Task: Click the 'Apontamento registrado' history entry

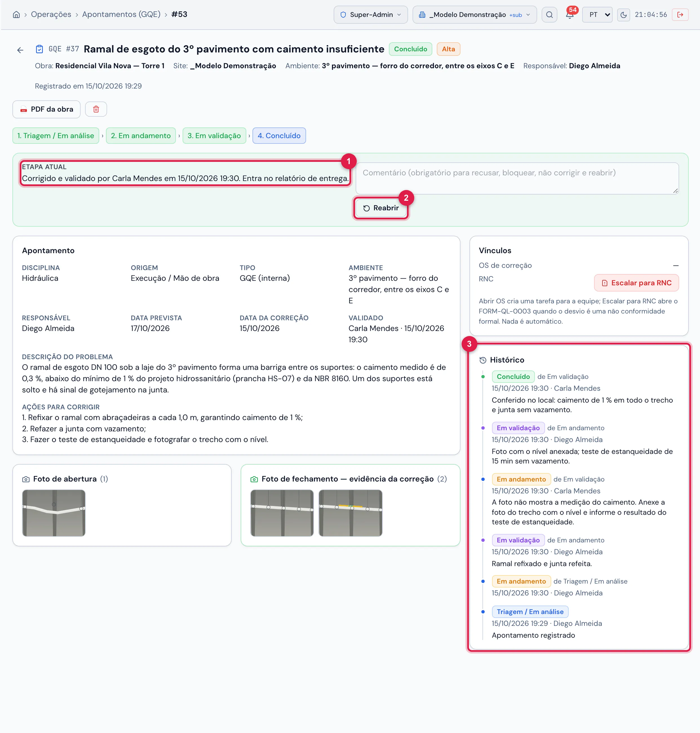Action: click(x=533, y=635)
